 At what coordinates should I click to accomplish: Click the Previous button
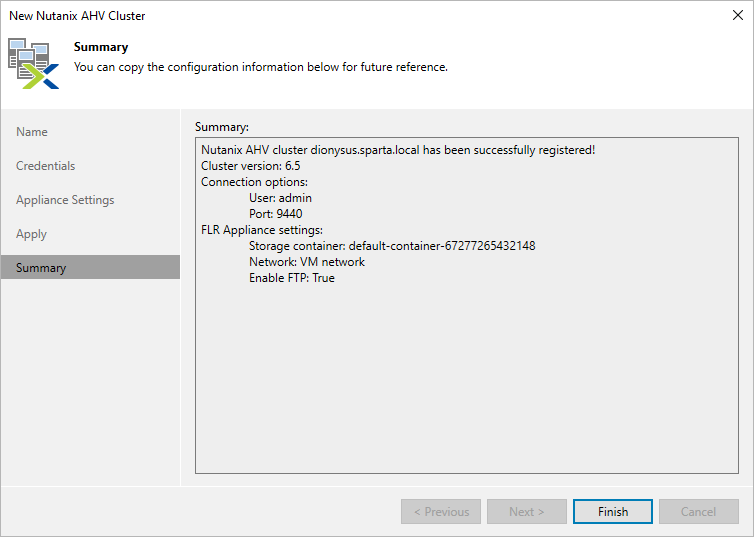441,512
